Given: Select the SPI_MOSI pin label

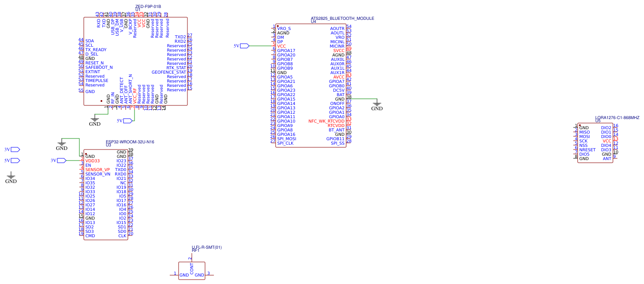Looking at the screenshot, I should click(x=287, y=139).
